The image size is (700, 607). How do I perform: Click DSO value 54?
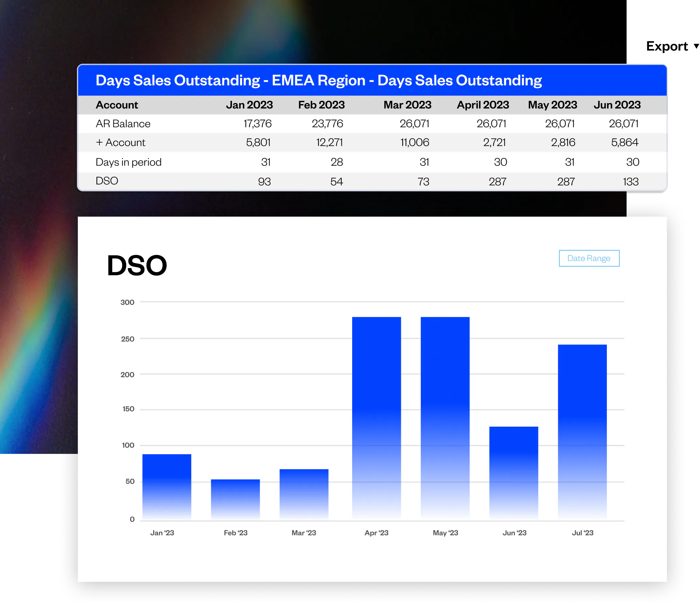(x=337, y=182)
